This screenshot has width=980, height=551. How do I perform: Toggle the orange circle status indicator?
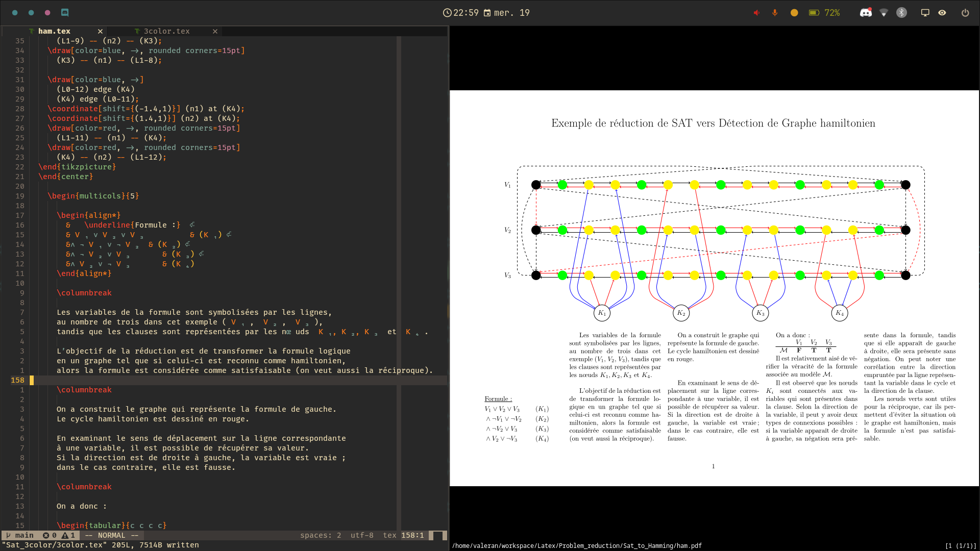click(794, 13)
